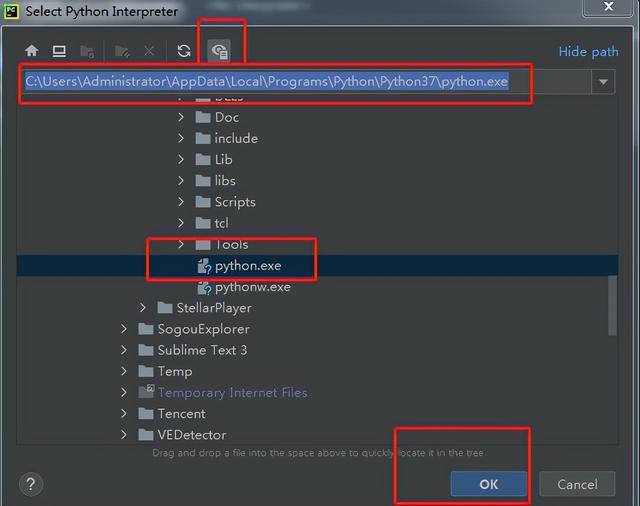Select the include folder name
The width and height of the screenshot is (640, 506).
(x=236, y=139)
